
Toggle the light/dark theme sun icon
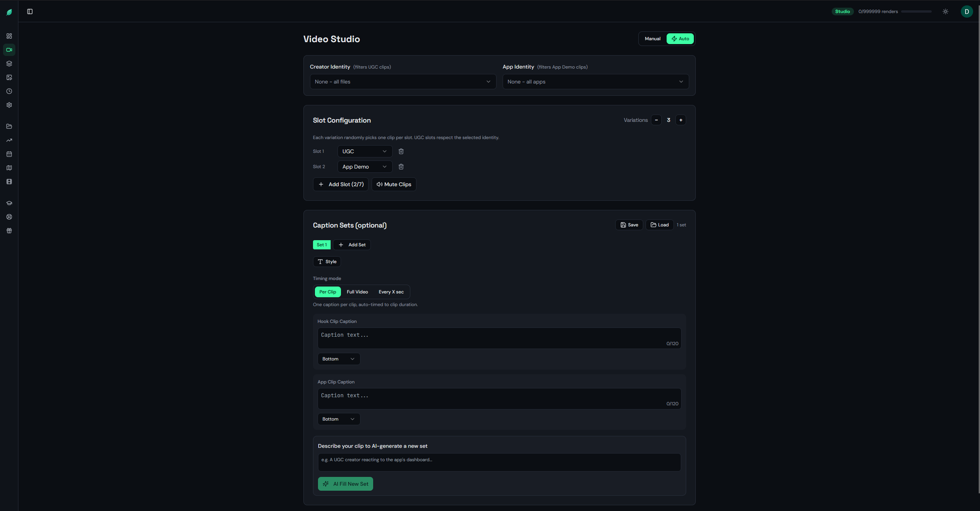point(945,11)
